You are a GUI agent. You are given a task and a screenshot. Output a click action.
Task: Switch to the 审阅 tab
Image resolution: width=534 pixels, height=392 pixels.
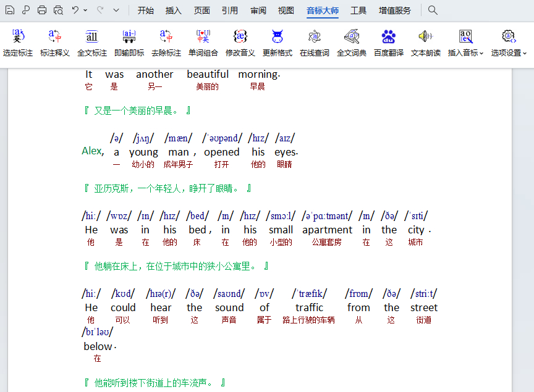click(x=258, y=10)
